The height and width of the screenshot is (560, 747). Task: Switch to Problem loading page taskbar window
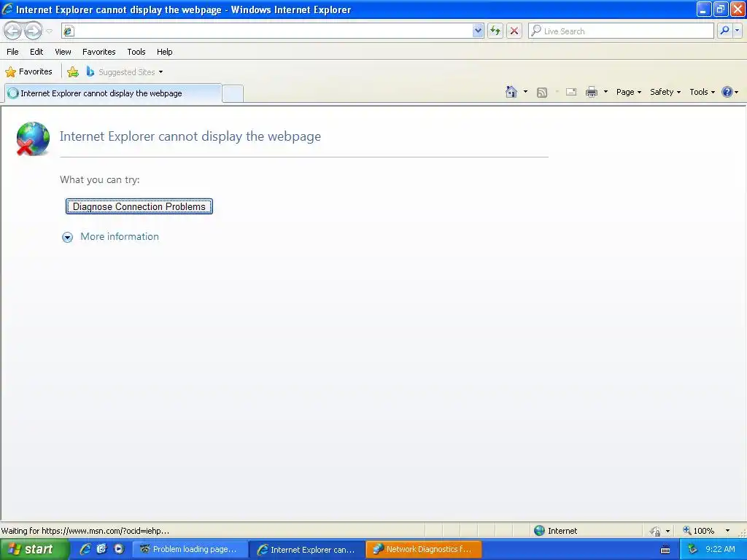pyautogui.click(x=190, y=549)
